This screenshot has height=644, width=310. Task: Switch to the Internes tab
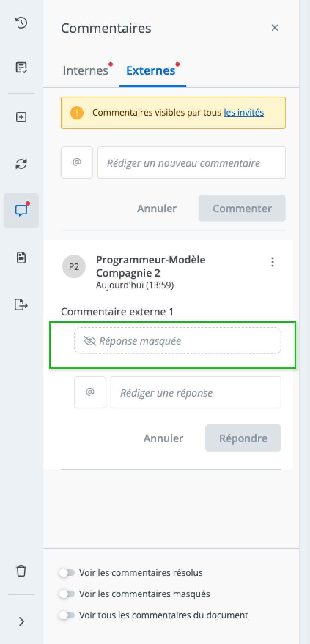coord(86,70)
